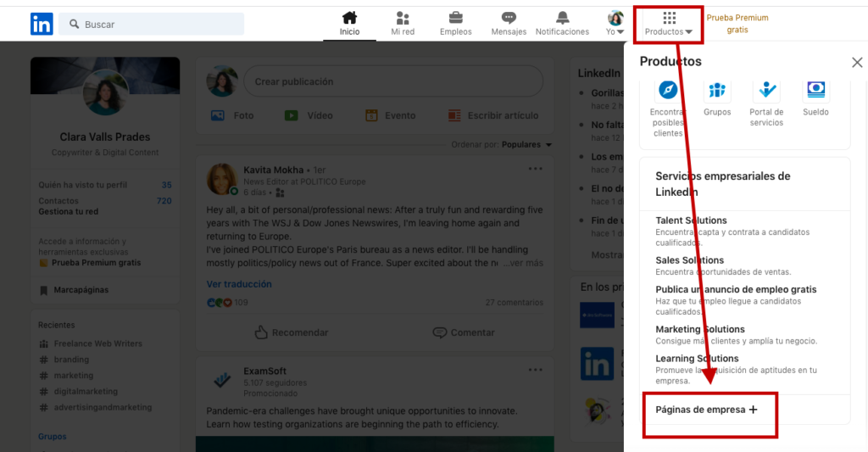Click Clara Valls Prades name
The height and width of the screenshot is (452, 868).
click(105, 137)
